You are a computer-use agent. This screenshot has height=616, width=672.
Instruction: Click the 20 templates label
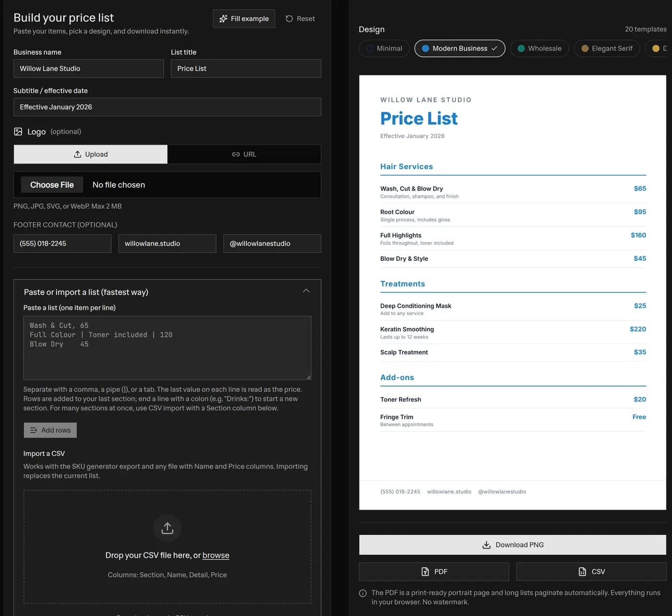(x=646, y=29)
